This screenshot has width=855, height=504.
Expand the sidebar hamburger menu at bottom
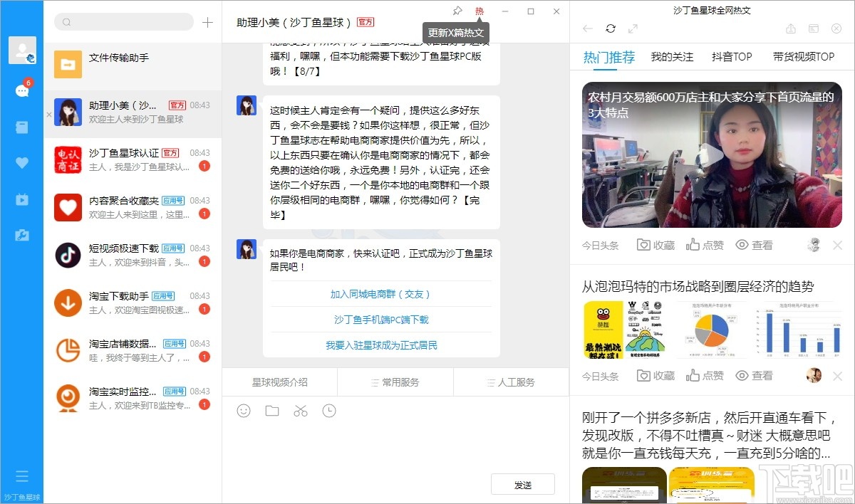[x=21, y=476]
